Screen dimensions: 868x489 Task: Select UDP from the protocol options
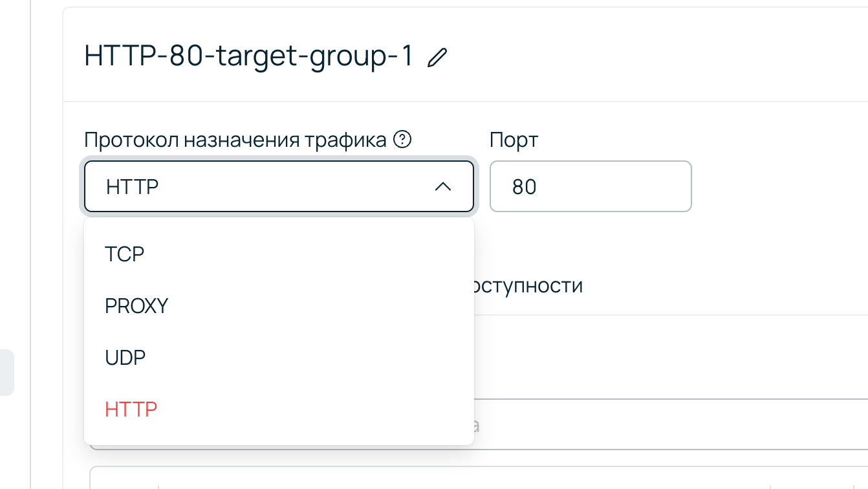[125, 357]
